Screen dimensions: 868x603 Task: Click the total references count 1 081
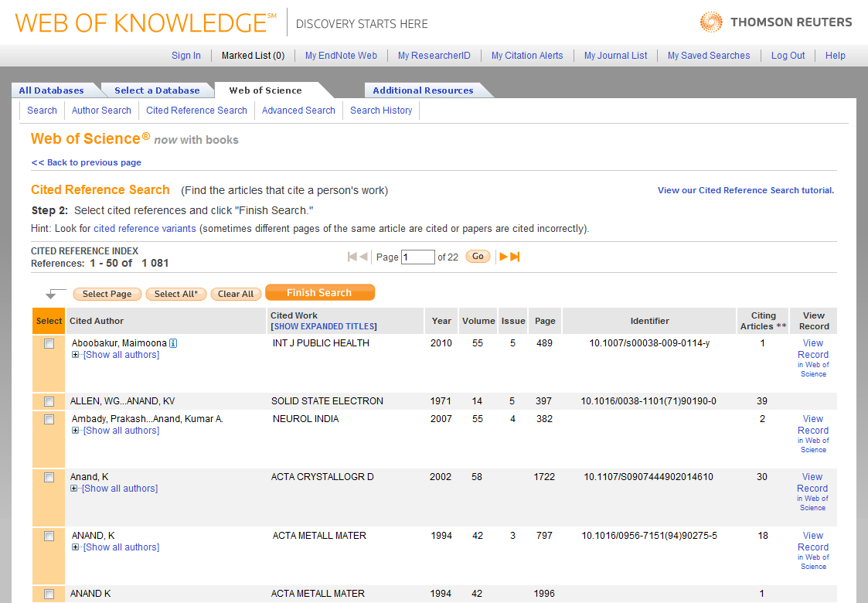point(155,263)
